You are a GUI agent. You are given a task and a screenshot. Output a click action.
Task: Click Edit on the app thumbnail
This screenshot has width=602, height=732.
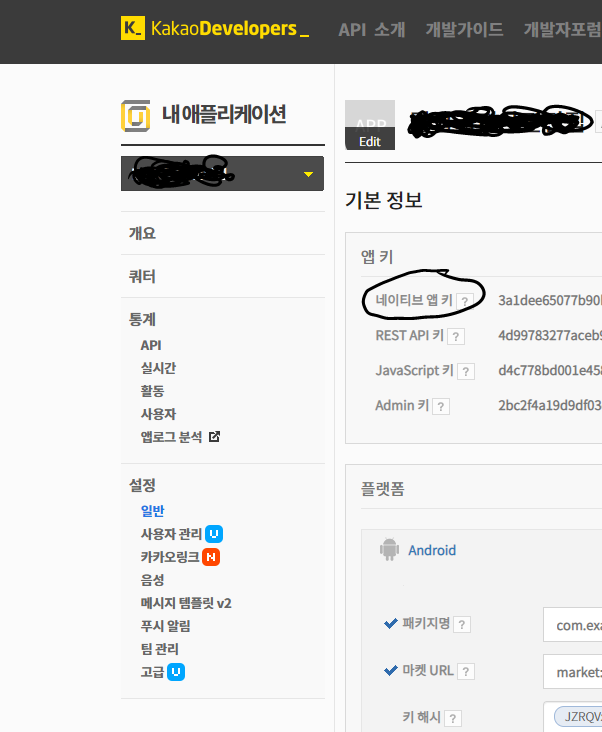(370, 141)
